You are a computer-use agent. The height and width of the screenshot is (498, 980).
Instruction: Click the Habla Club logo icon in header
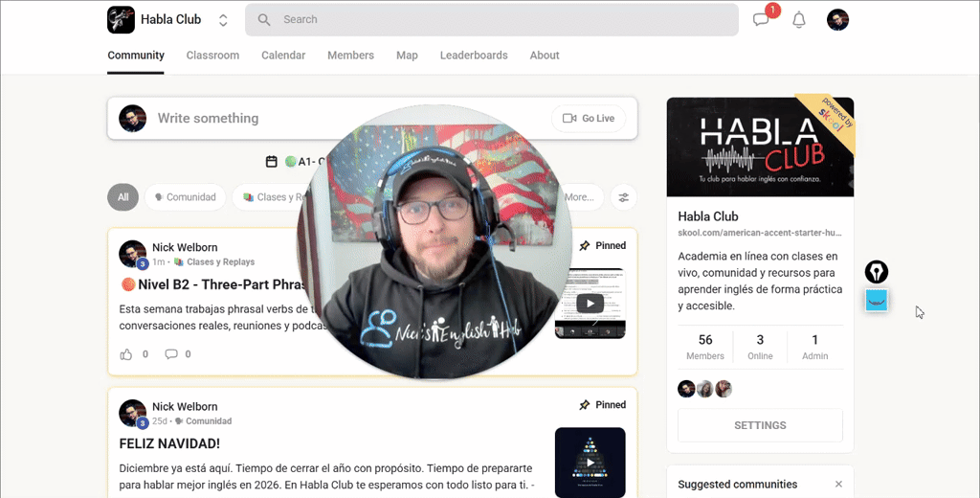[121, 19]
